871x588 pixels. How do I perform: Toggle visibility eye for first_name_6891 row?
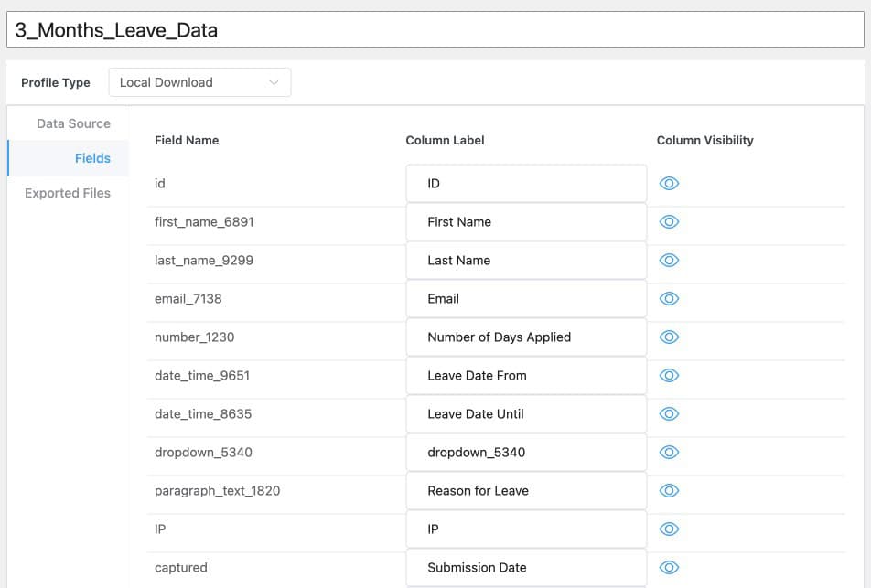click(x=669, y=221)
